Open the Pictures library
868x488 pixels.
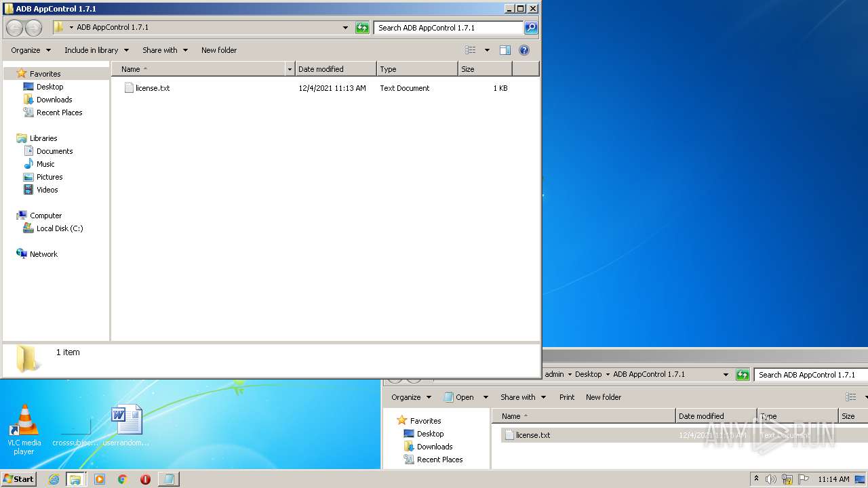[50, 177]
